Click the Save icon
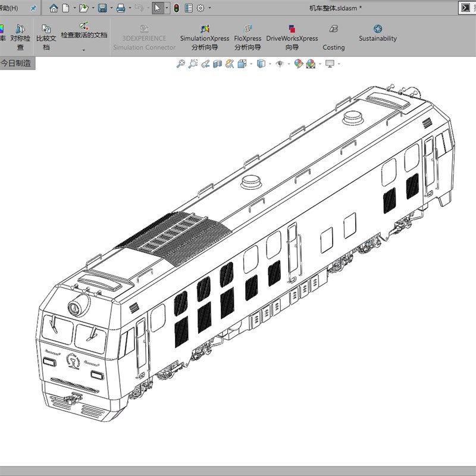 [x=102, y=8]
